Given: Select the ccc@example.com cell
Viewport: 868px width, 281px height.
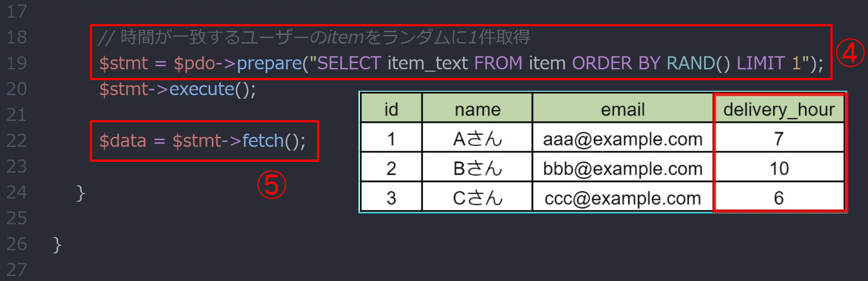Looking at the screenshot, I should pyautogui.click(x=623, y=198).
